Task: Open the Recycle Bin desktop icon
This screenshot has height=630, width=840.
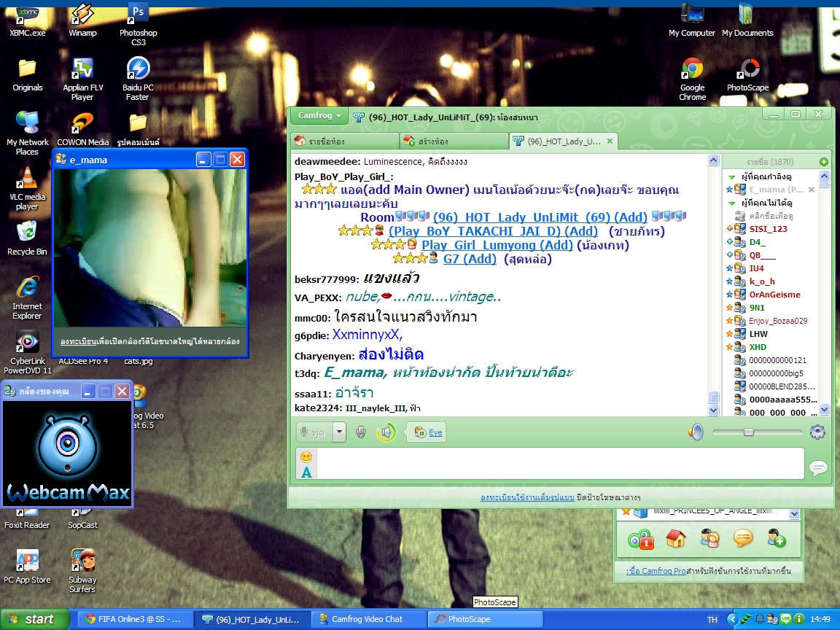Action: coord(27,238)
